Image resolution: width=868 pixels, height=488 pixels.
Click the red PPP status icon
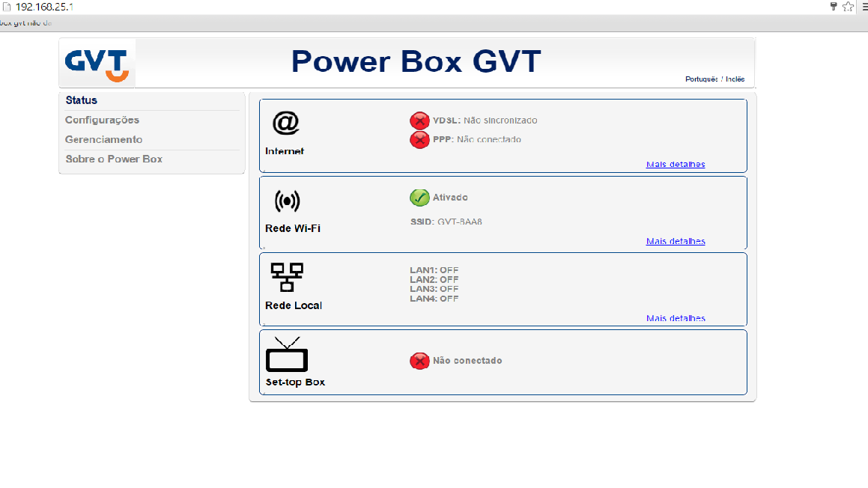point(419,139)
